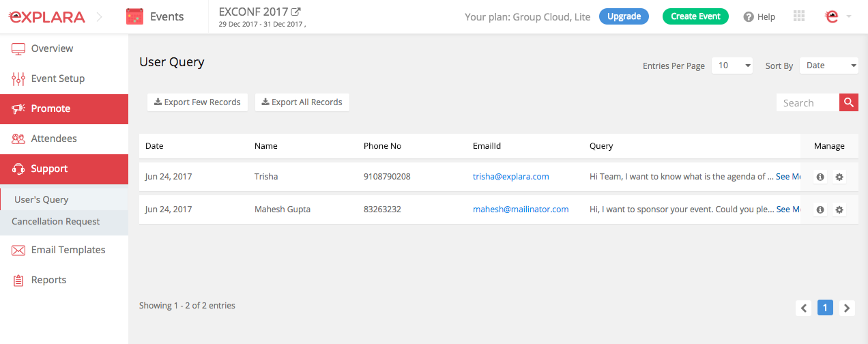Open EXCONF 2017 external link icon

click(295, 12)
